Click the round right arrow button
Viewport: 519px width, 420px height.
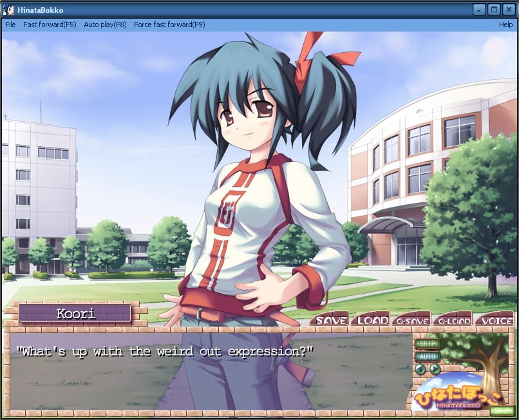coord(435,369)
